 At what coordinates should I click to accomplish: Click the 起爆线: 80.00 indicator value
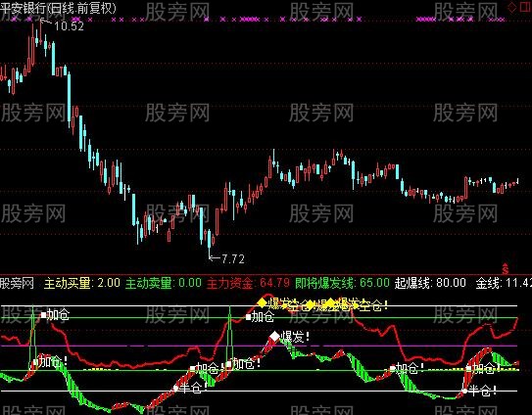430,283
